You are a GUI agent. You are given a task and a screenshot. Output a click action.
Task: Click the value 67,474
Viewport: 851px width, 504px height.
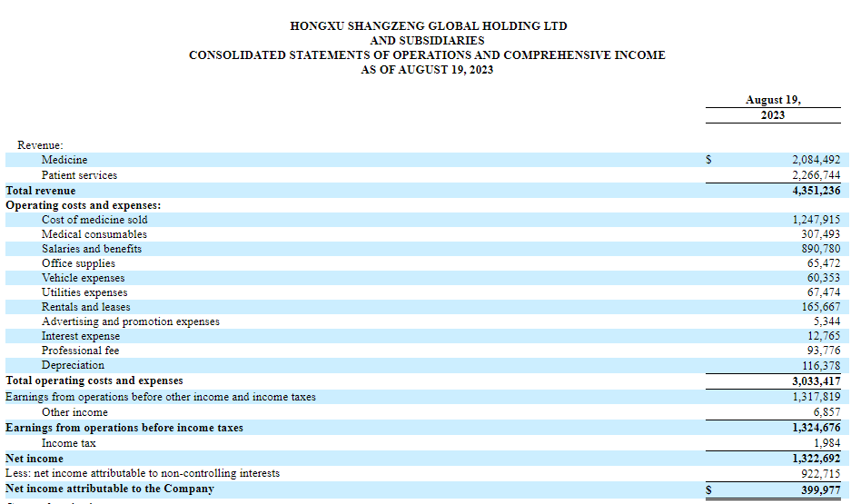824,293
